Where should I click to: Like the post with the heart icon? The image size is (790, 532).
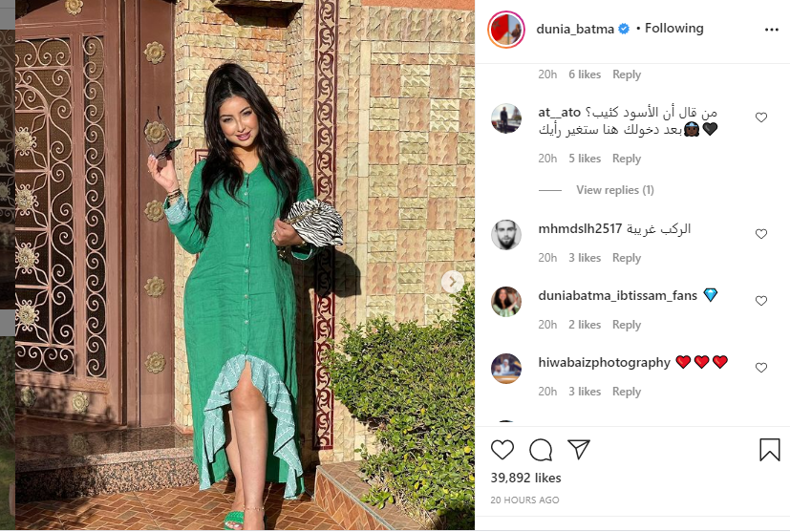pos(502,449)
